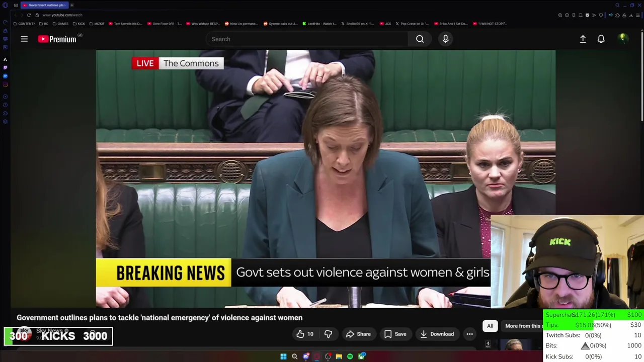The width and height of the screenshot is (644, 362).
Task: Open the MIZKIF bookmarks folder
Action: 97,24
